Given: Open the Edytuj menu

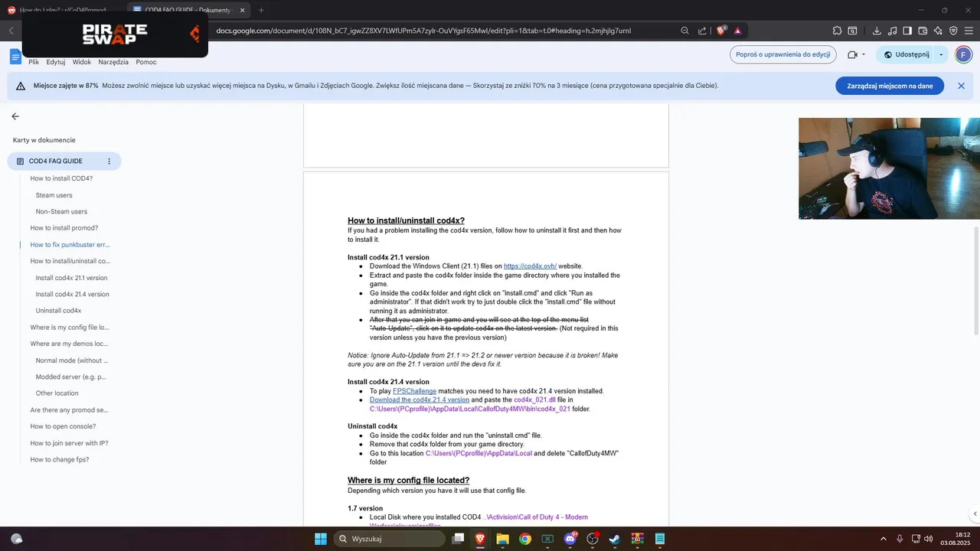Looking at the screenshot, I should pyautogui.click(x=56, y=62).
